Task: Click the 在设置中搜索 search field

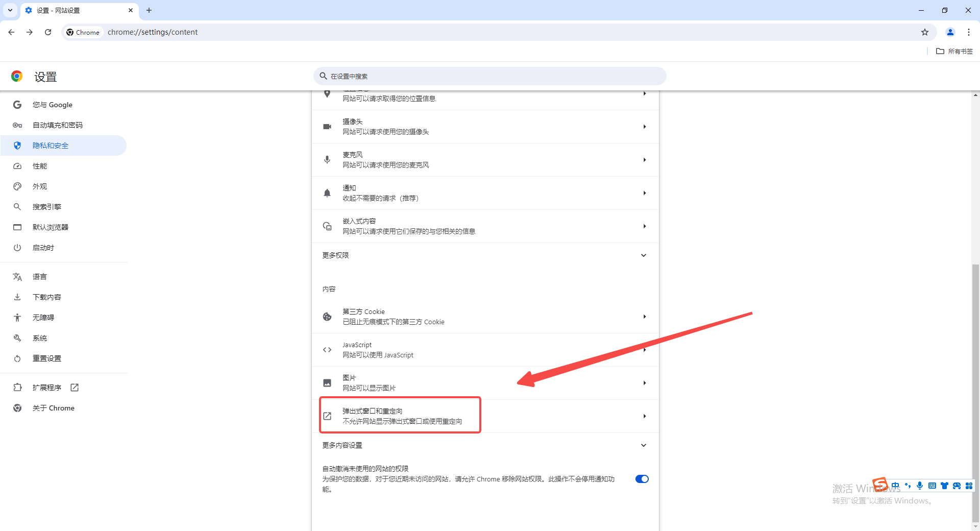Action: coord(490,76)
